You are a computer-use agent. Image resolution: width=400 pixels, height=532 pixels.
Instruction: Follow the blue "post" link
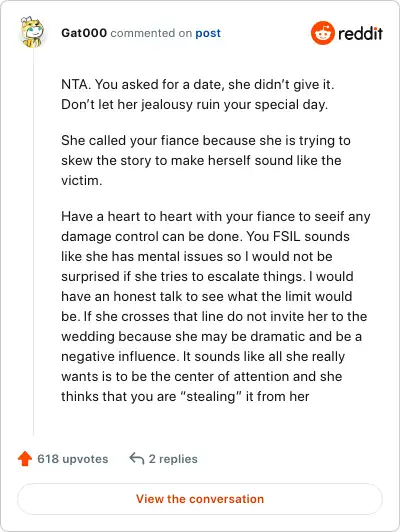(x=208, y=33)
